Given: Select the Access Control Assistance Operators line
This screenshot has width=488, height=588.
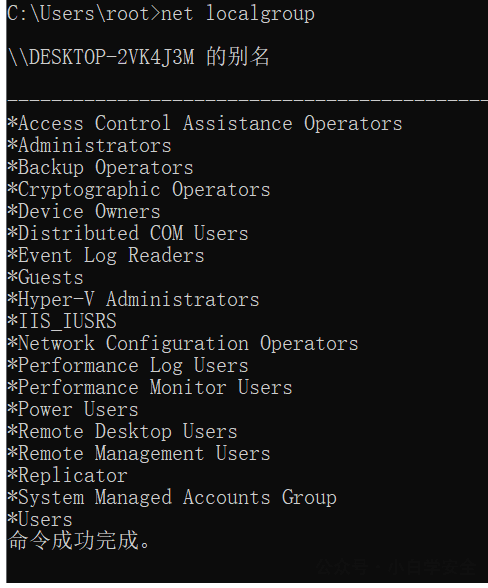Looking at the screenshot, I should [x=205, y=123].
